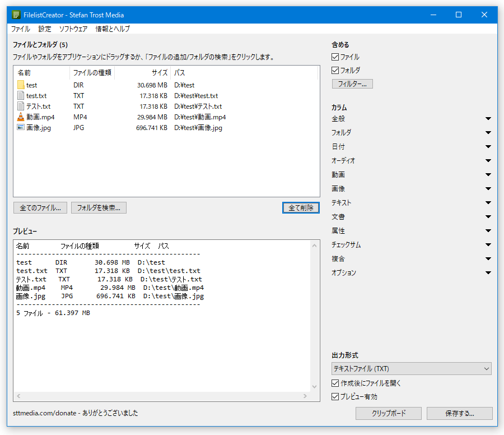Expand the フォルダ column section

(488, 132)
